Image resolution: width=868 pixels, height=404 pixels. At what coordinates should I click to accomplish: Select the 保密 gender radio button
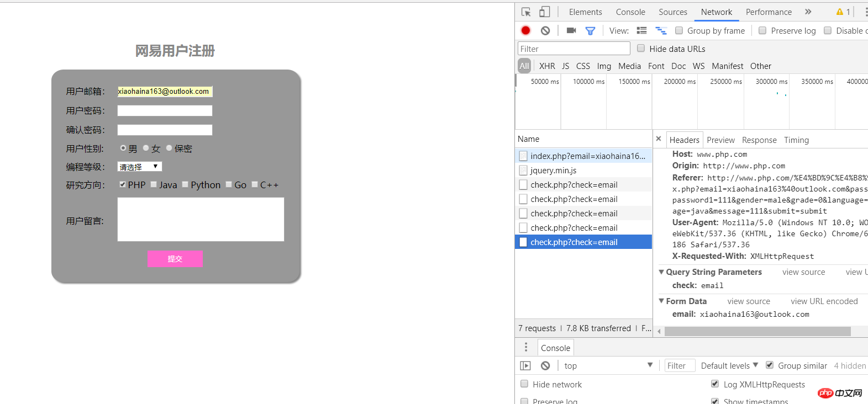[x=169, y=148]
